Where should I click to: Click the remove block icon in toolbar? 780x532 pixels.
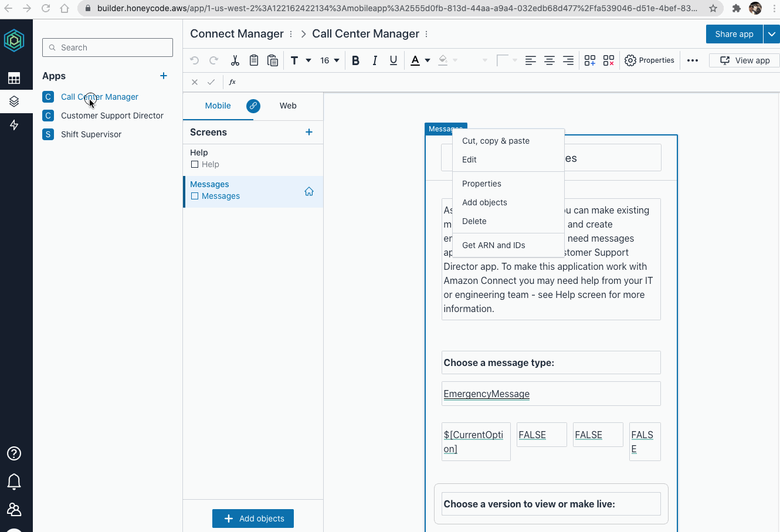(x=609, y=60)
